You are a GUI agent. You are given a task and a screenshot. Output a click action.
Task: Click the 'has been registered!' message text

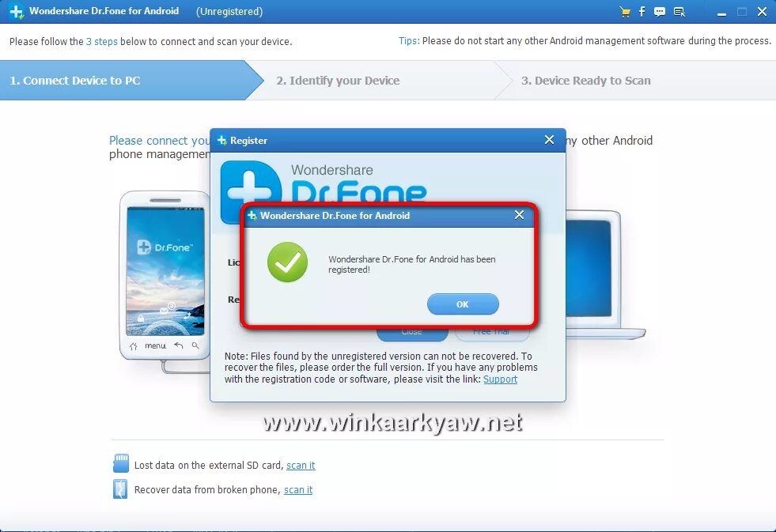tap(412, 265)
